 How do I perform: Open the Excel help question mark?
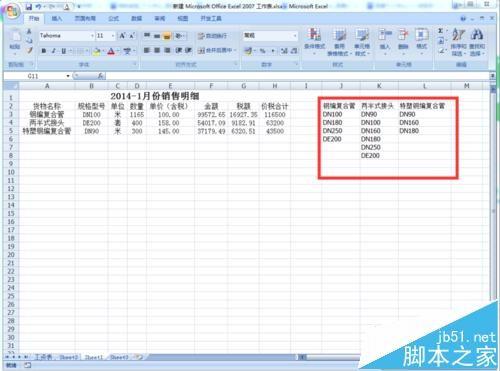pyautogui.click(x=463, y=19)
